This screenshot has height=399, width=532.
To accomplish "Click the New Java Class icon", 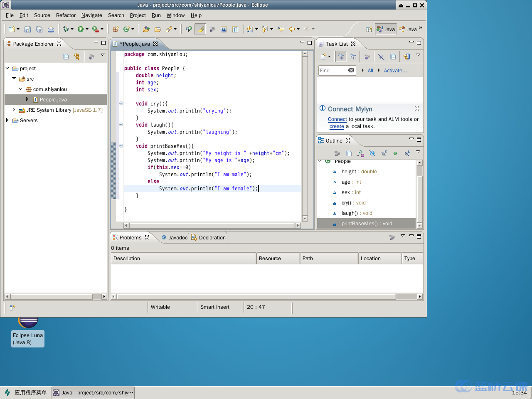I will (126, 29).
